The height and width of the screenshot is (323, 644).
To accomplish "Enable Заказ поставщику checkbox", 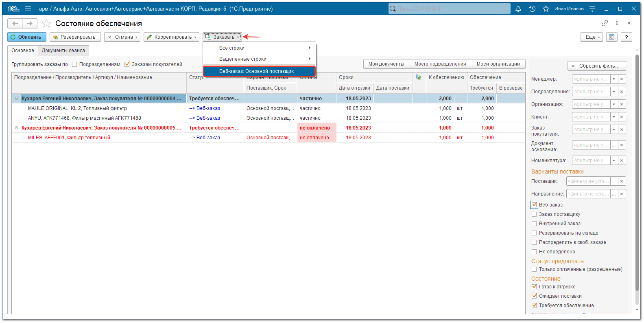I will tap(534, 214).
